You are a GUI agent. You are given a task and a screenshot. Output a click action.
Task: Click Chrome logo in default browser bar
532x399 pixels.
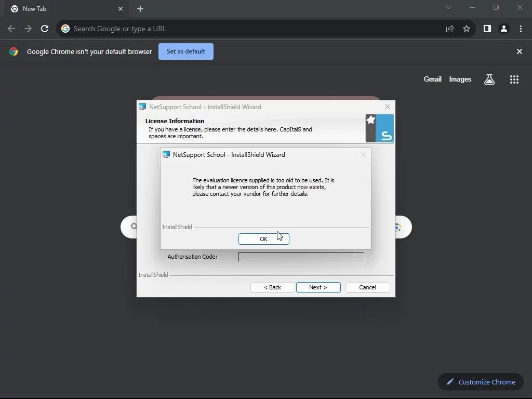(x=14, y=51)
